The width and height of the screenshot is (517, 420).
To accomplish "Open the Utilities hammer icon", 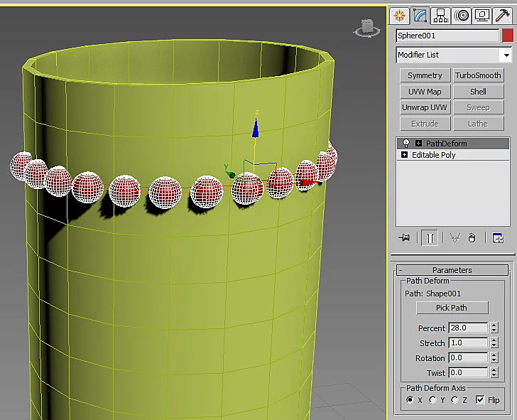I will (503, 16).
